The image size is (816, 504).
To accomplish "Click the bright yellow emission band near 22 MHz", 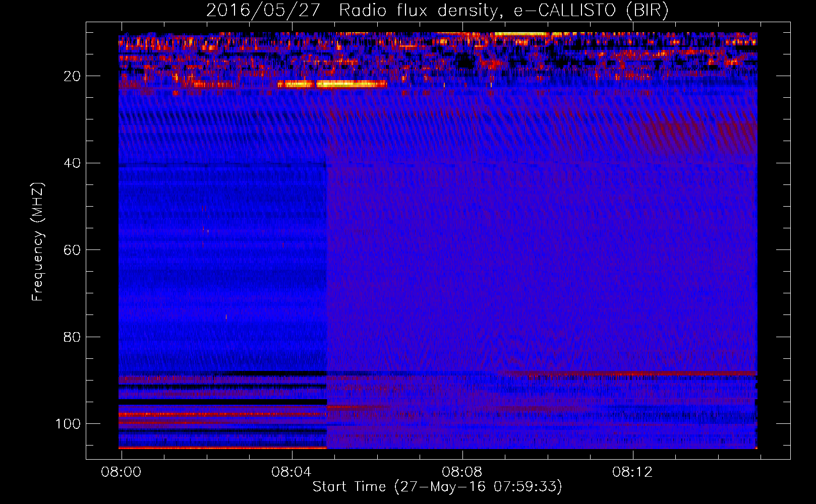I will pyautogui.click(x=332, y=84).
